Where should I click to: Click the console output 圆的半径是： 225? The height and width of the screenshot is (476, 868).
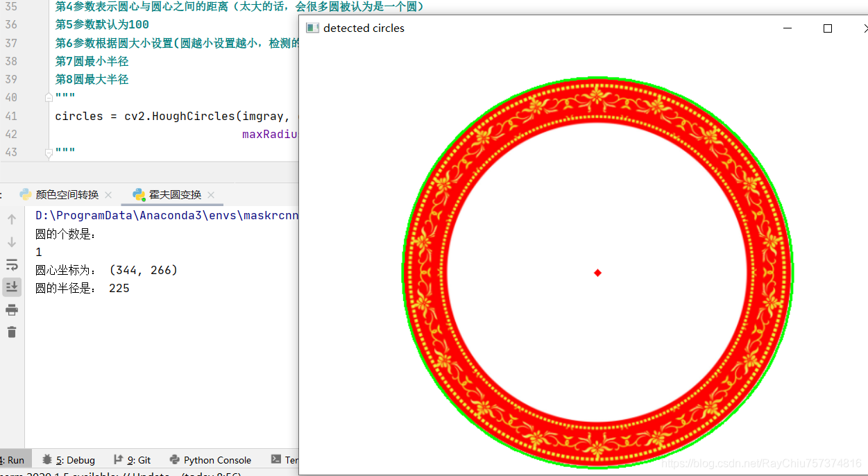83,288
